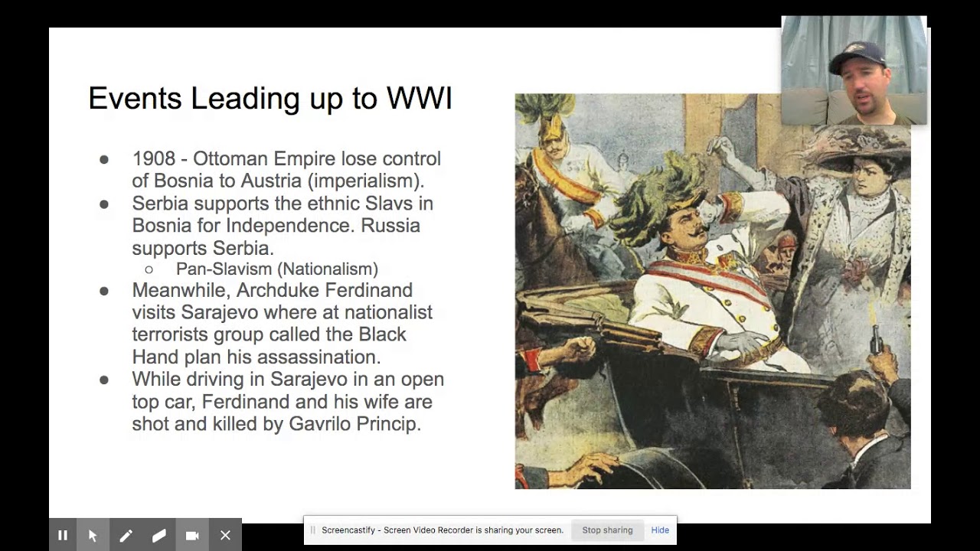This screenshot has width=980, height=551.
Task: Select the pen drawing tool
Action: (126, 536)
